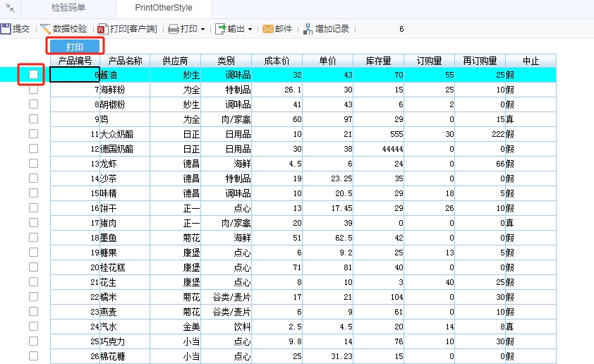Tick the checkbox for 燕麦 row
594x364 pixels.
click(33, 311)
